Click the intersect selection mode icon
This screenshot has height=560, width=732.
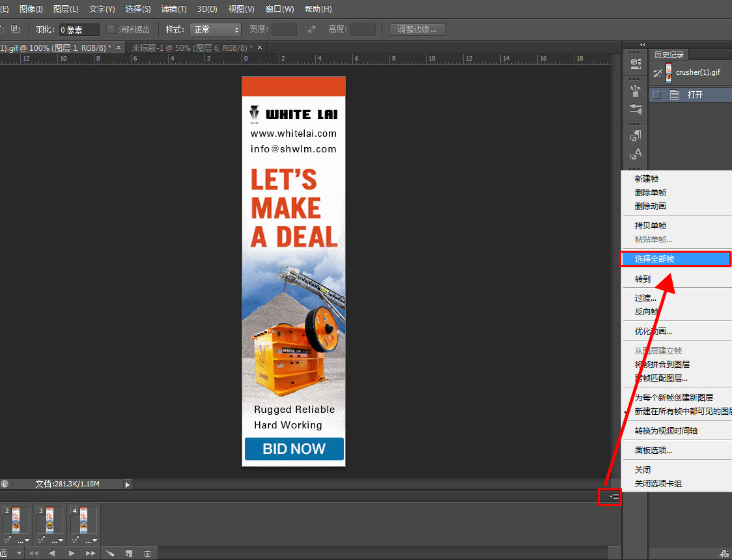pyautogui.click(x=16, y=29)
